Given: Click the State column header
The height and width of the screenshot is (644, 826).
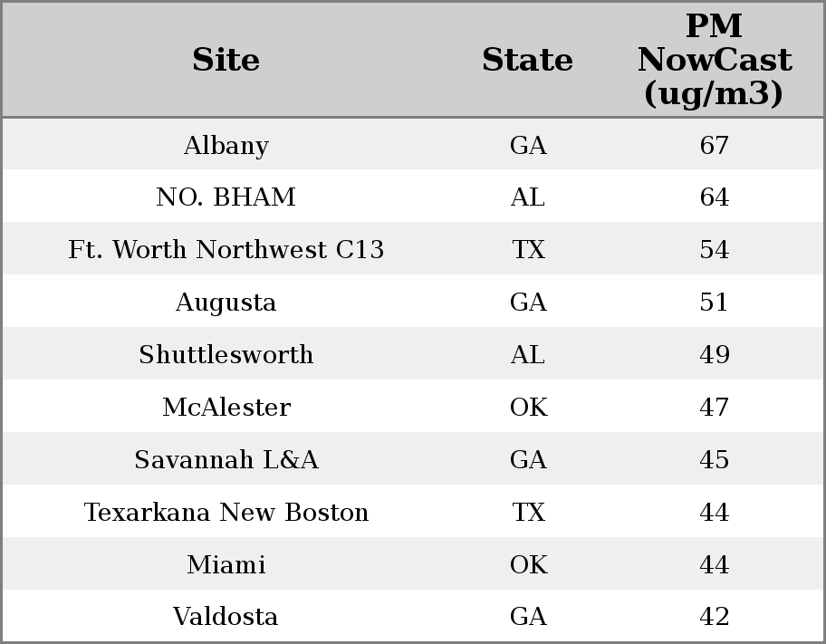Looking at the screenshot, I should pyautogui.click(x=527, y=61).
